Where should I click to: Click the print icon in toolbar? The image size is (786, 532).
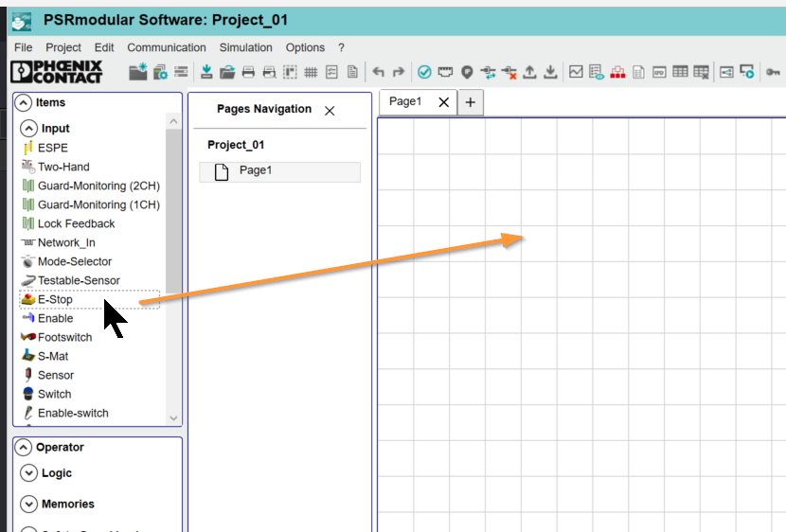pyautogui.click(x=248, y=72)
